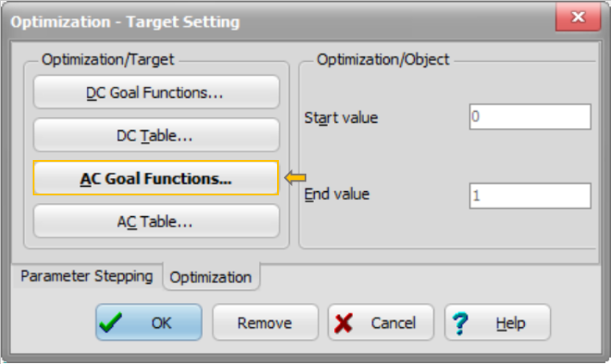Click the blue question mark Help icon
Image resolution: width=611 pixels, height=364 pixels.
coord(460,323)
